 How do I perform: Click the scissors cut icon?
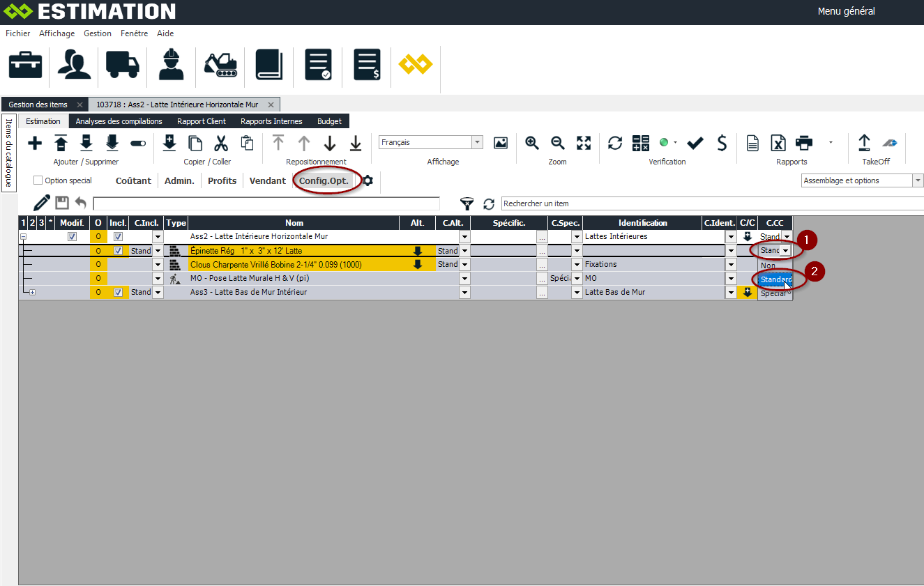click(221, 143)
